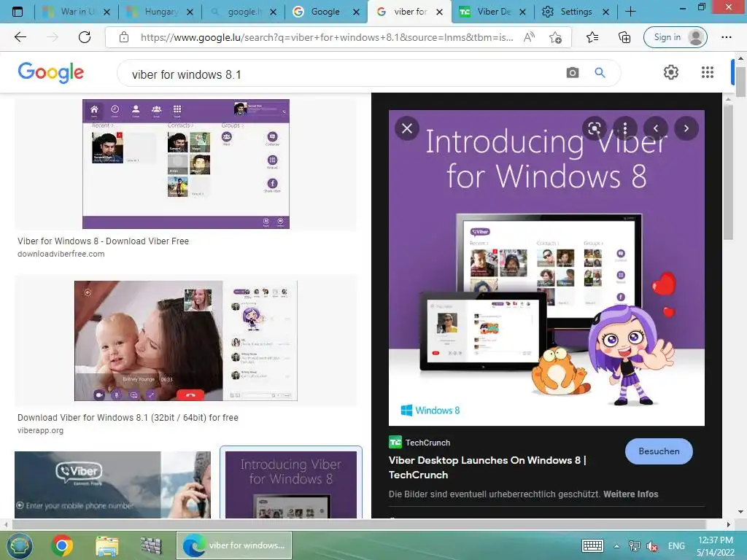The width and height of the screenshot is (747, 560).
Task: View site information lock icon
Action: click(124, 37)
